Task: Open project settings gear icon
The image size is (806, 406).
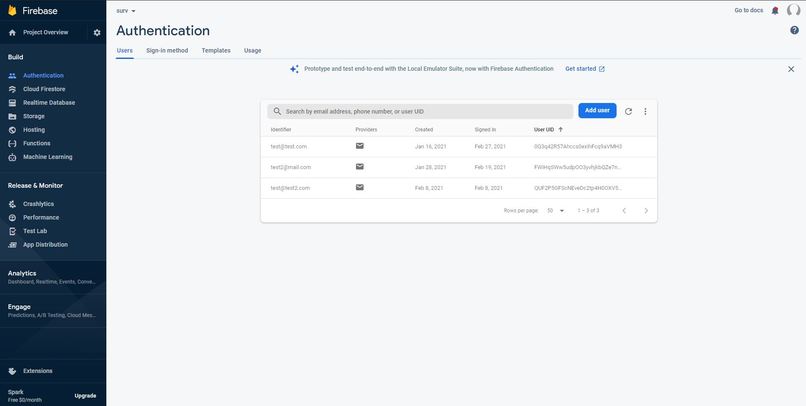Action: click(x=97, y=32)
